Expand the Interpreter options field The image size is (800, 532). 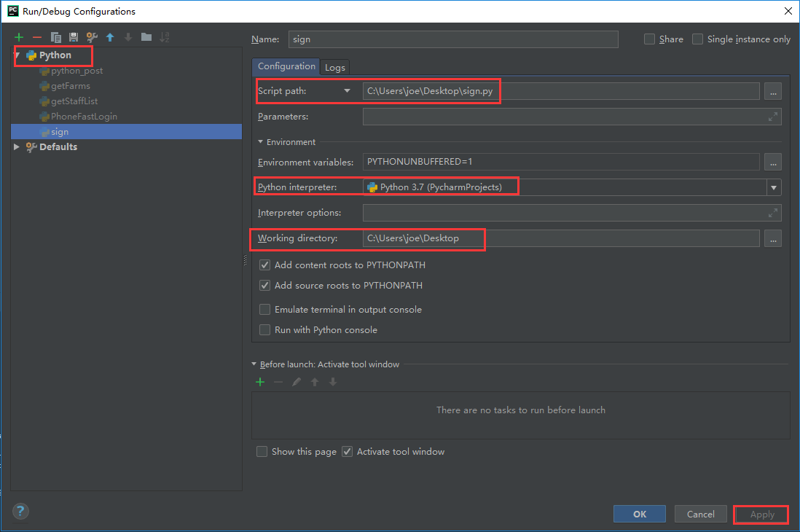[x=773, y=213]
